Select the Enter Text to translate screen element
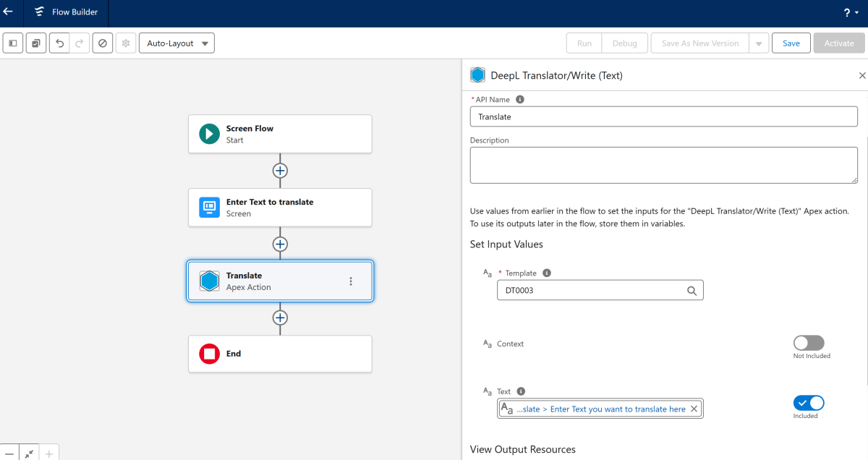Image resolution: width=868 pixels, height=460 pixels. click(x=280, y=208)
